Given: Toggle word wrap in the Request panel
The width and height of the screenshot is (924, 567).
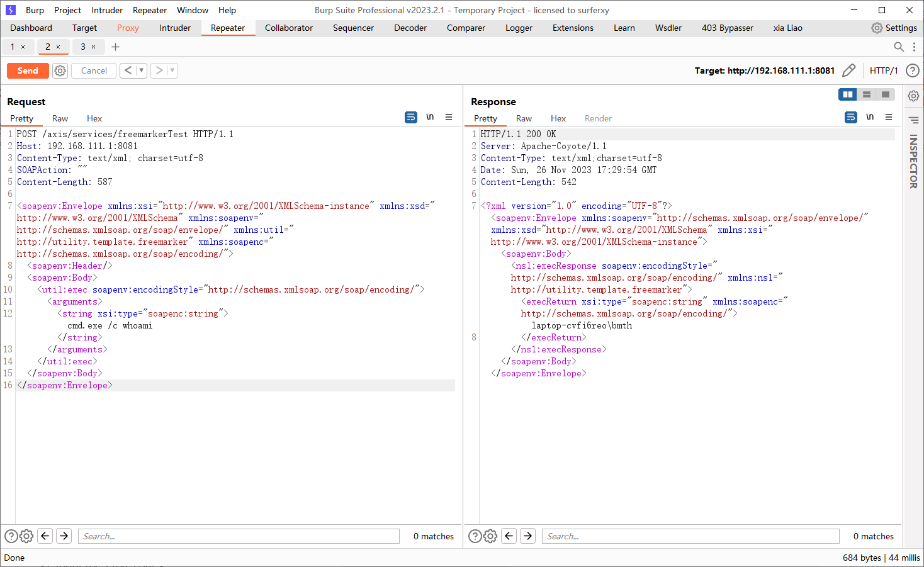Looking at the screenshot, I should pyautogui.click(x=411, y=117).
